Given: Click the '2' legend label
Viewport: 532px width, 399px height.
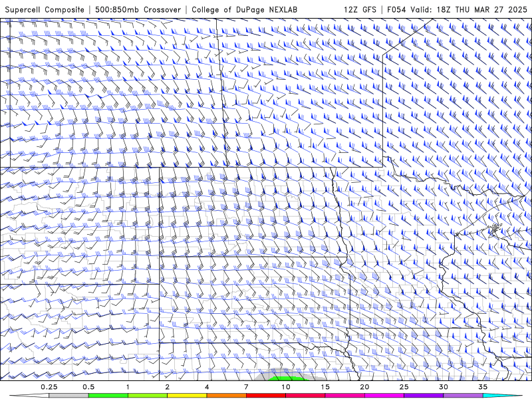Looking at the screenshot, I should (168, 387).
